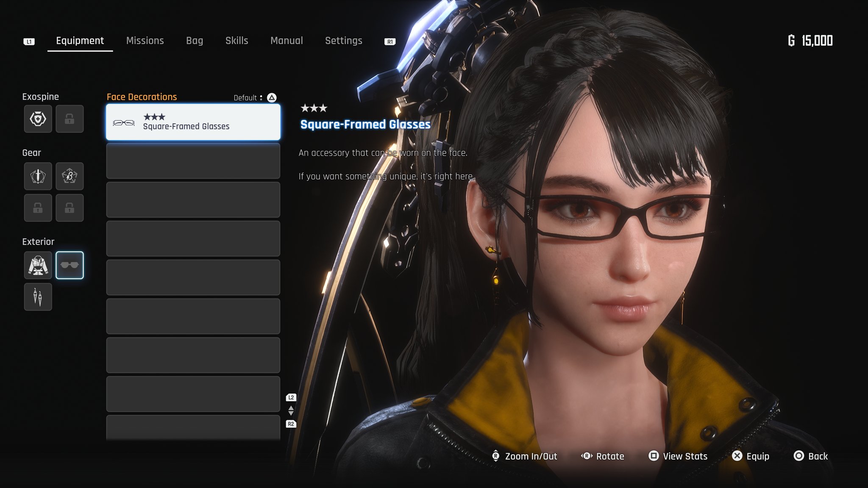Image resolution: width=868 pixels, height=488 pixels.
Task: Click View Stats prompt
Action: click(678, 456)
